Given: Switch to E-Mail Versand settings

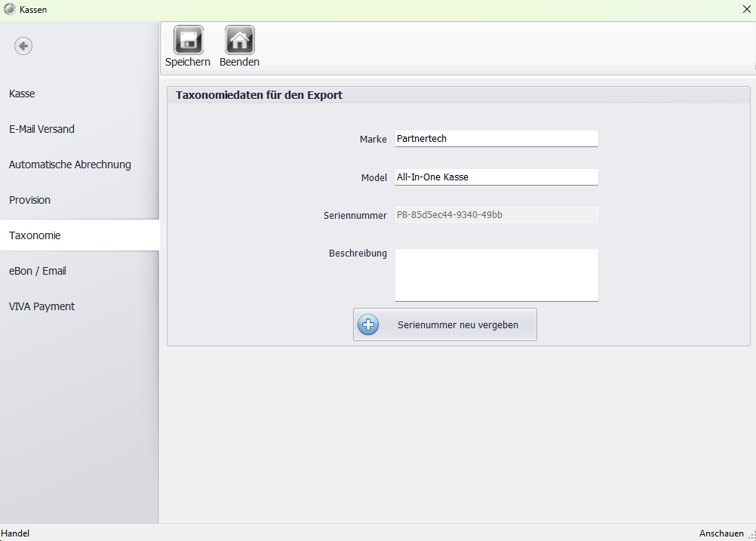Looking at the screenshot, I should tap(42, 129).
